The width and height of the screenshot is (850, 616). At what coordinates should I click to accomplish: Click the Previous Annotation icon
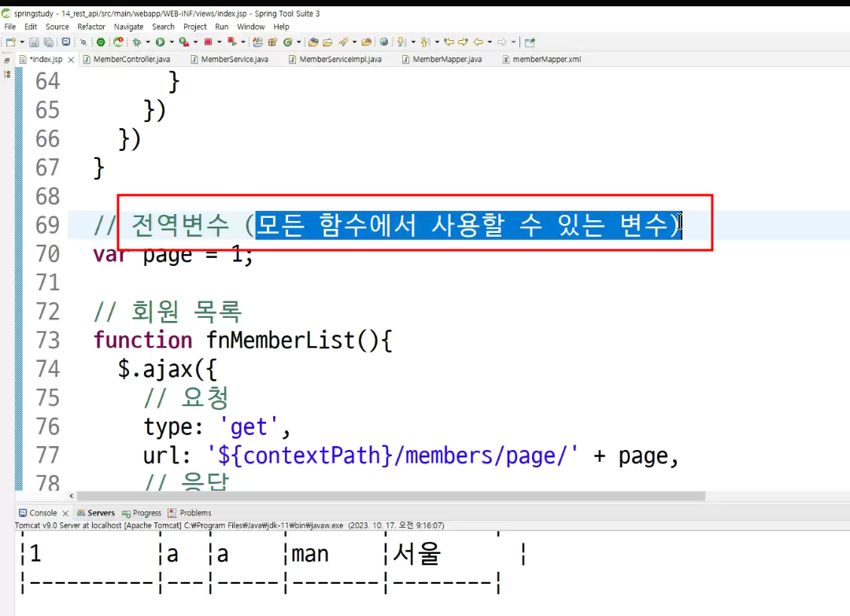[x=425, y=42]
